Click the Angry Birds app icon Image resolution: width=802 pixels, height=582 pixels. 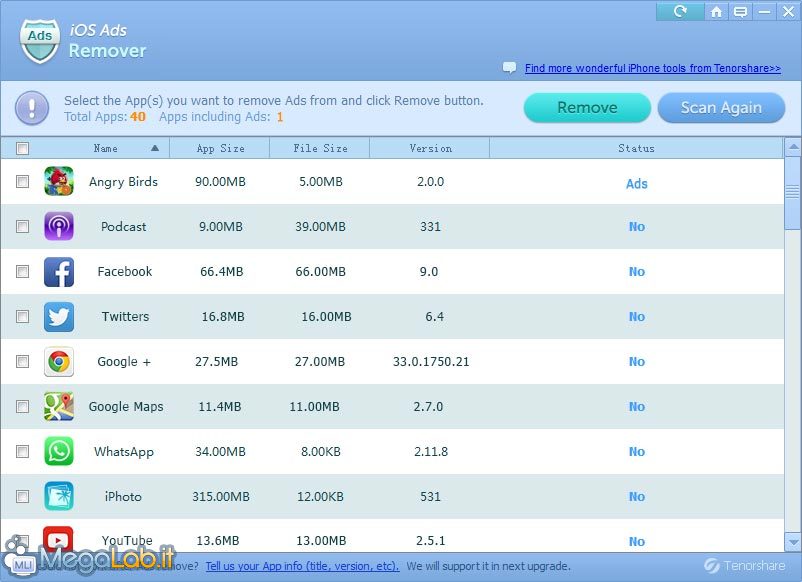coord(59,181)
